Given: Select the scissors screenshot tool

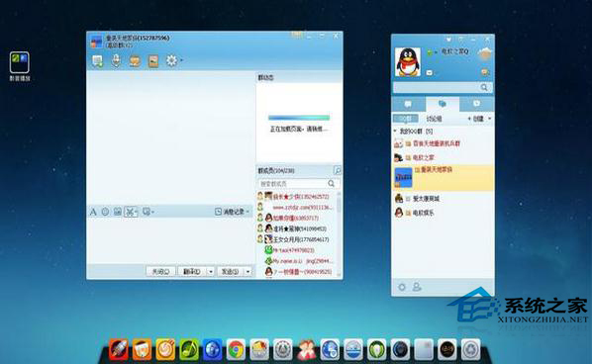Looking at the screenshot, I should pyautogui.click(x=131, y=212).
